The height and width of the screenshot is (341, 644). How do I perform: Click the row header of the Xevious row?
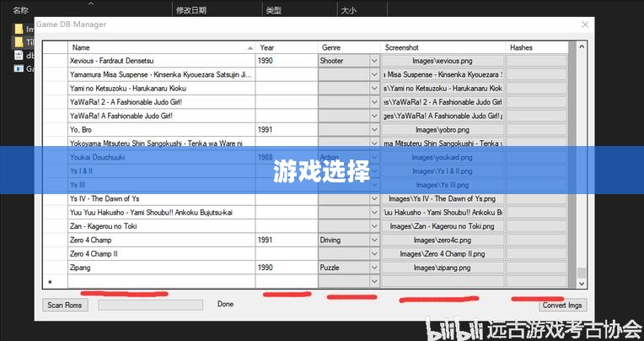(56, 61)
